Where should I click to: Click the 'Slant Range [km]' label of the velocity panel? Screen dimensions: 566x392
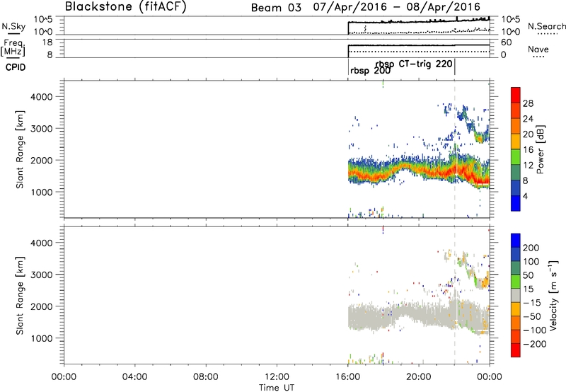[x=20, y=295]
